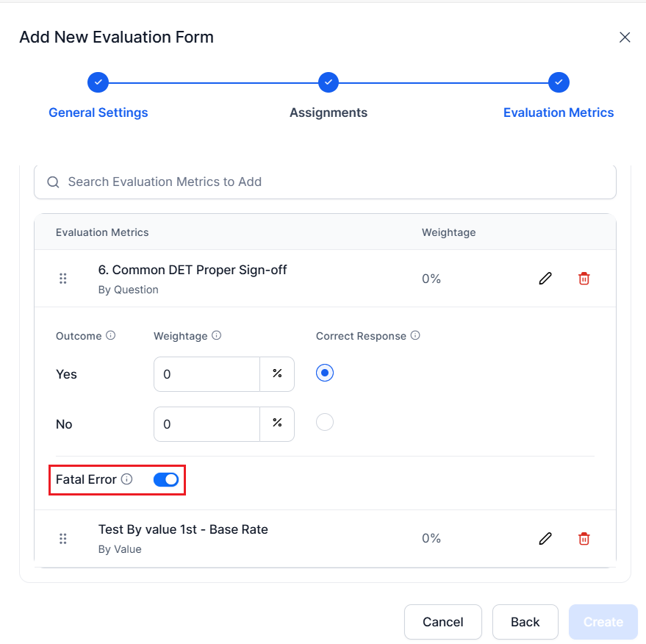Click the Correct Response info icon
The width and height of the screenshot is (646, 644).
[x=415, y=335]
